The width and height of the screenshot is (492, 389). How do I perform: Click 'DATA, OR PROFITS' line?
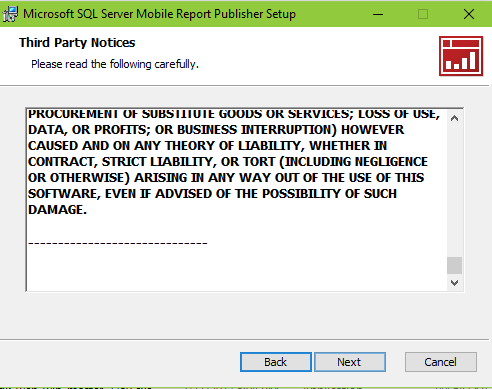216,130
